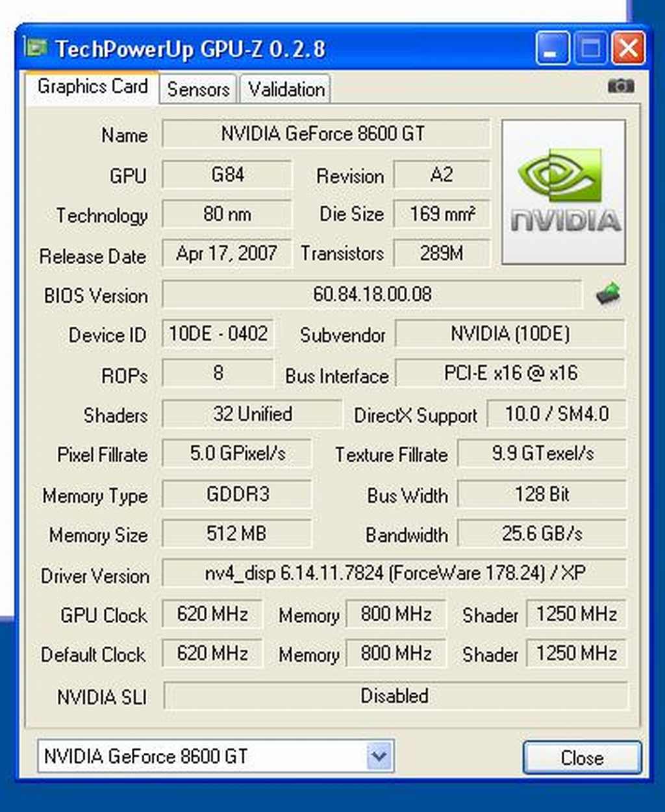Click the DirectX Support label
This screenshot has width=665, height=812.
pyautogui.click(x=416, y=416)
